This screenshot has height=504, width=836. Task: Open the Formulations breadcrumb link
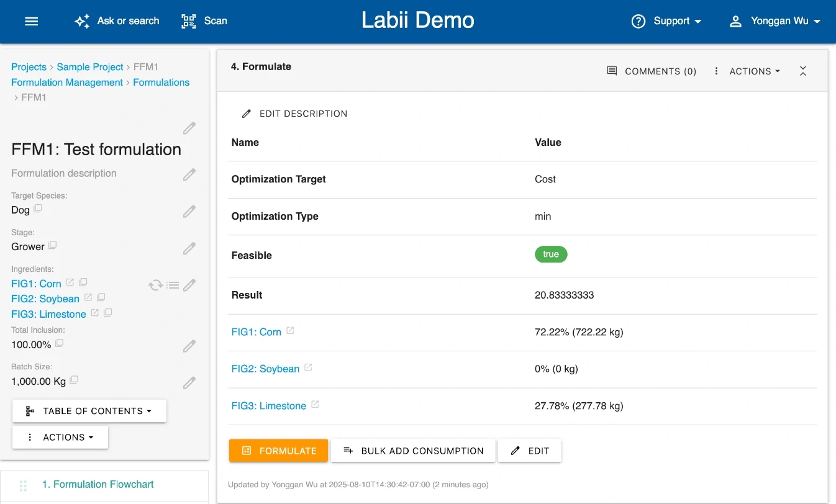161,82
